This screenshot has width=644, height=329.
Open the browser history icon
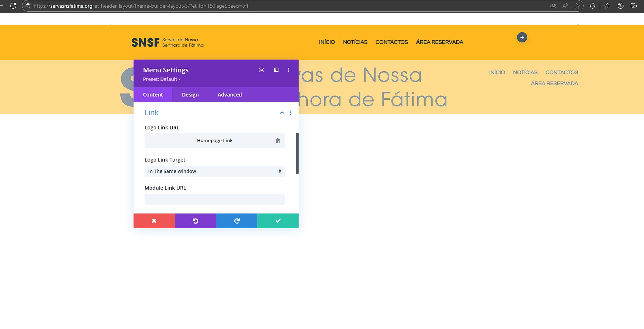tap(621, 6)
